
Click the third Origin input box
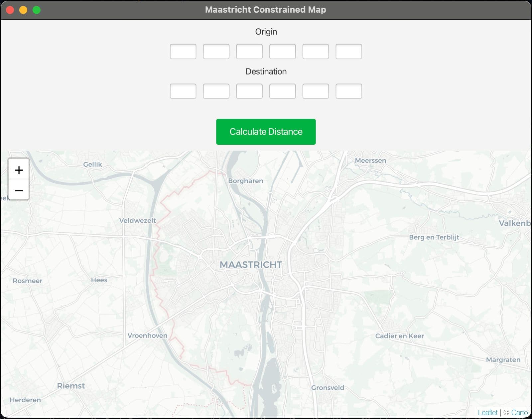click(249, 52)
